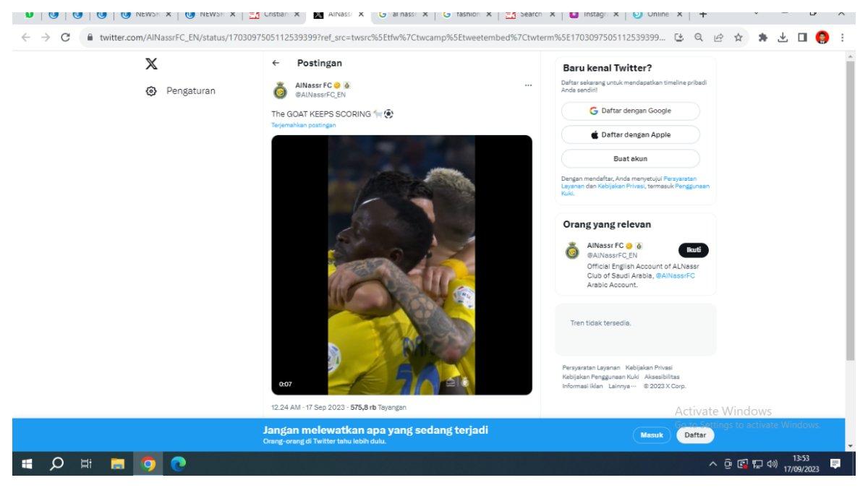Screen dimensions: 868x488
Task: Close the active AlNassr tab
Action: tap(361, 14)
